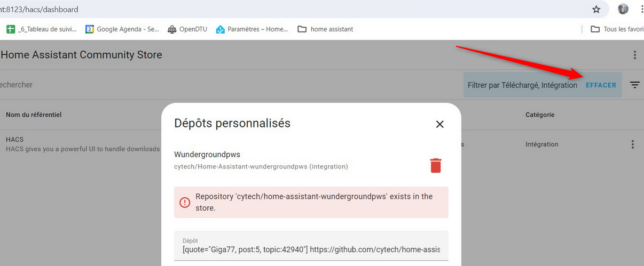Select the HACS repository row
Screen dimensions: 644x266
pos(80,144)
